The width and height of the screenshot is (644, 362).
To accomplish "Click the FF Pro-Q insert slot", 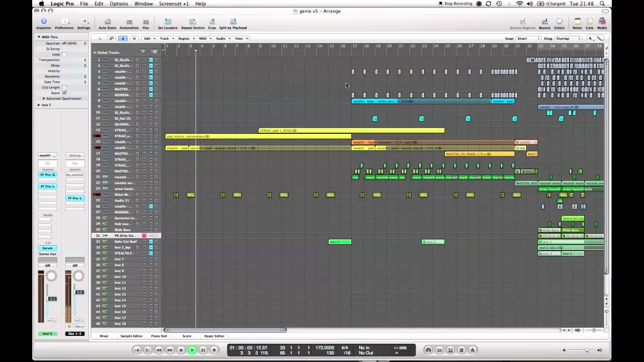I will pyautogui.click(x=47, y=174).
